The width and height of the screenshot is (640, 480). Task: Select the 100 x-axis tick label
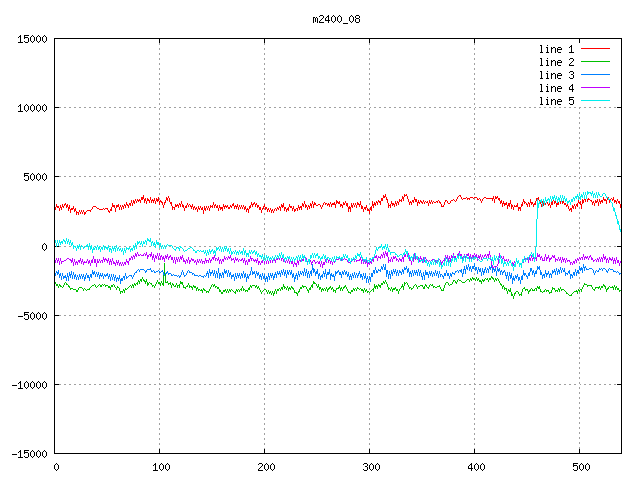160,467
